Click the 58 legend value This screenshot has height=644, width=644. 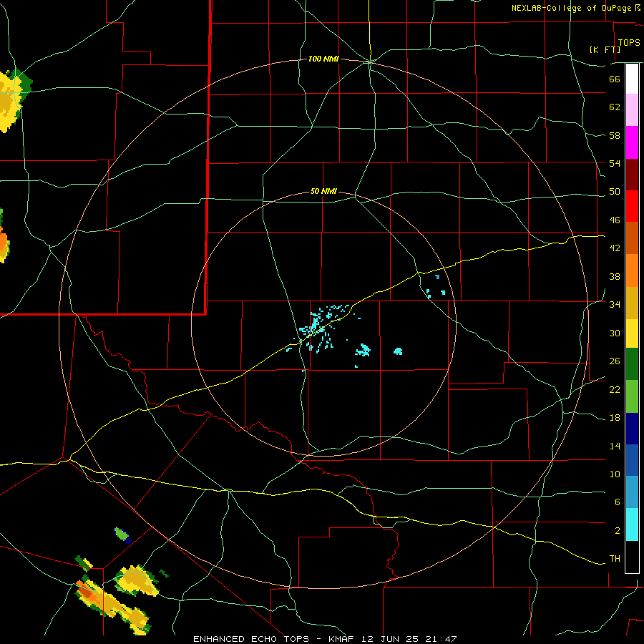click(615, 135)
